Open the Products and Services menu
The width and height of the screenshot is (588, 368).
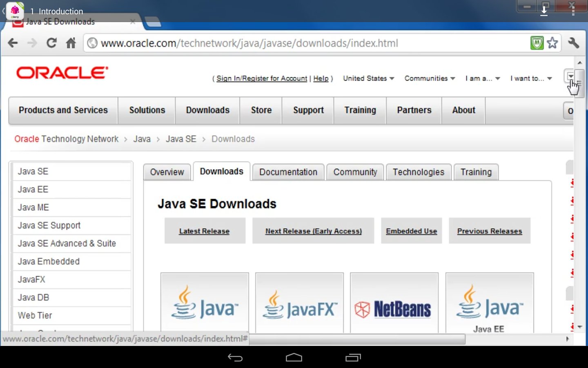point(63,110)
